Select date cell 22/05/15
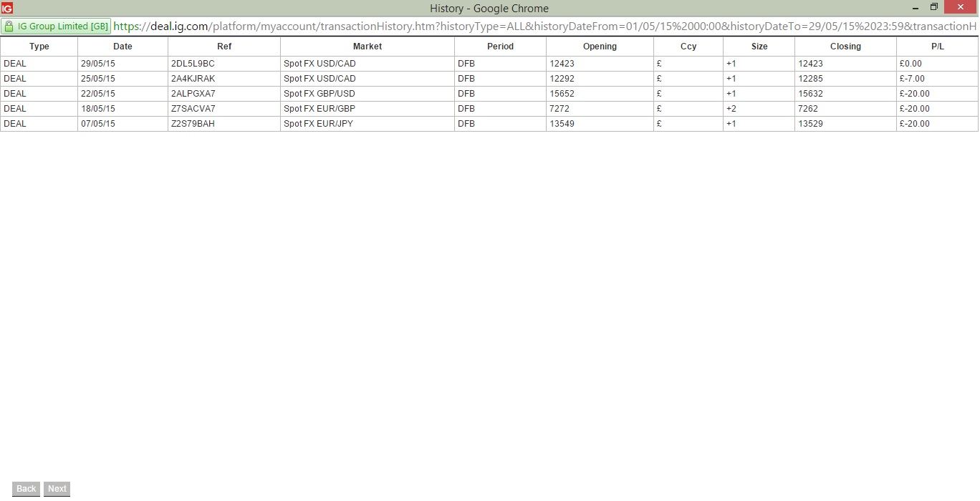This screenshot has width=980, height=501. 123,94
